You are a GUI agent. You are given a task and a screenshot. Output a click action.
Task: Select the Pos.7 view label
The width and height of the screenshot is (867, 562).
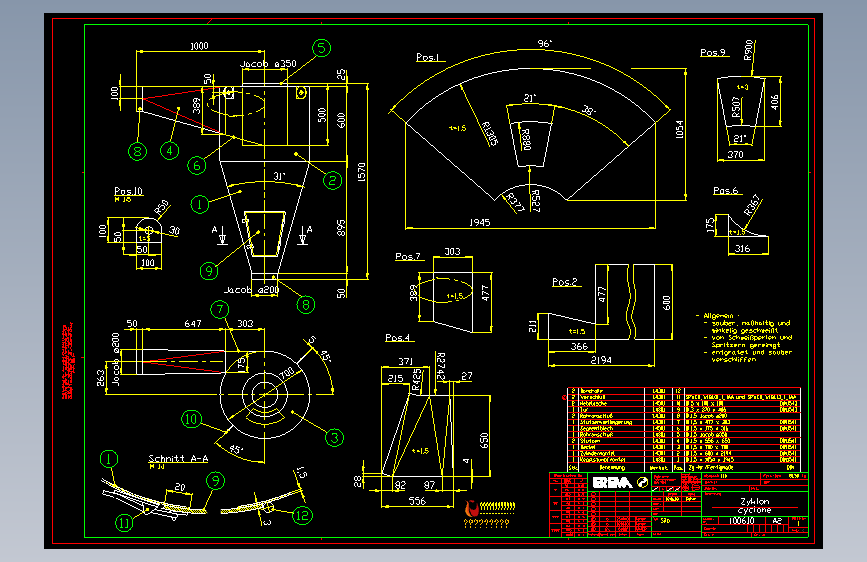[x=408, y=257]
